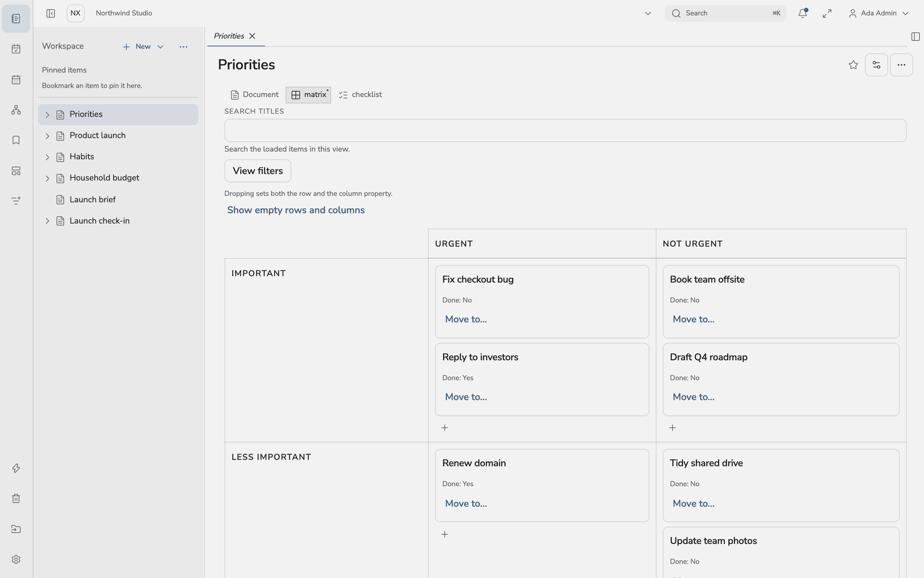Toggle the right side panel icon
The image size is (924, 578).
pos(915,36)
